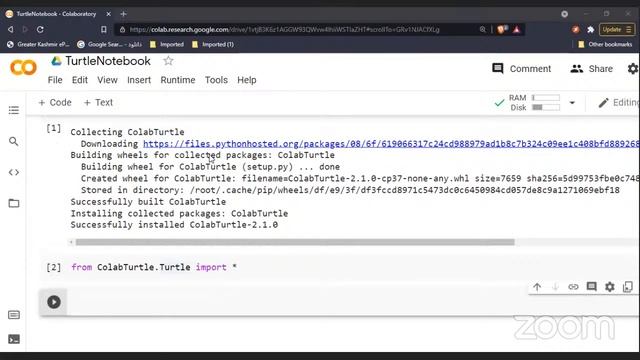Open the Google Drive notebook icon
The image size is (640, 360).
pos(56,61)
